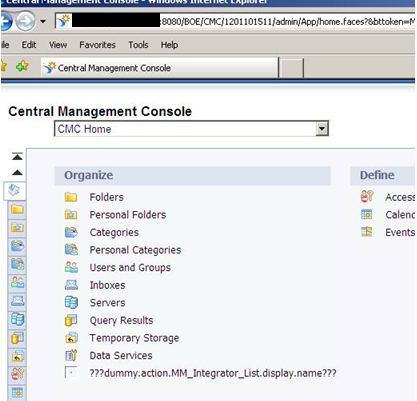The height and width of the screenshot is (401, 417).
Task: Open the Folders link under Organize
Action: pyautogui.click(x=106, y=197)
